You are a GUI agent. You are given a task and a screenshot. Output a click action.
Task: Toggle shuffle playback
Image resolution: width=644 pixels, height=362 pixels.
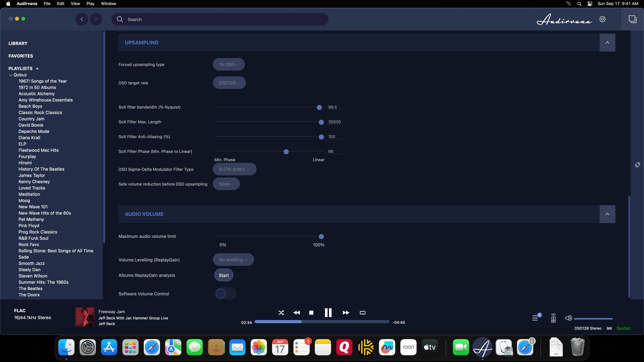[281, 312]
